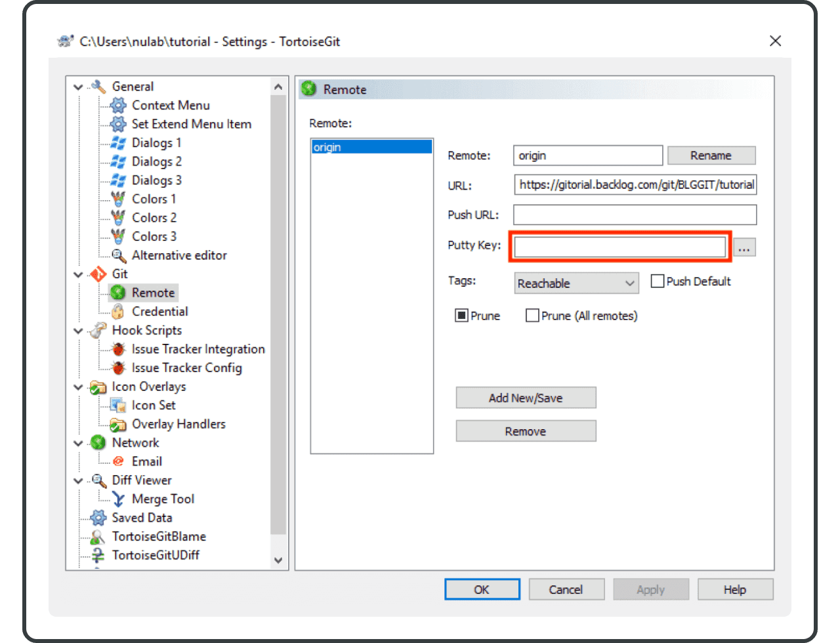The width and height of the screenshot is (840, 643).
Task: Open the Colors 2 settings page
Action: 154,218
